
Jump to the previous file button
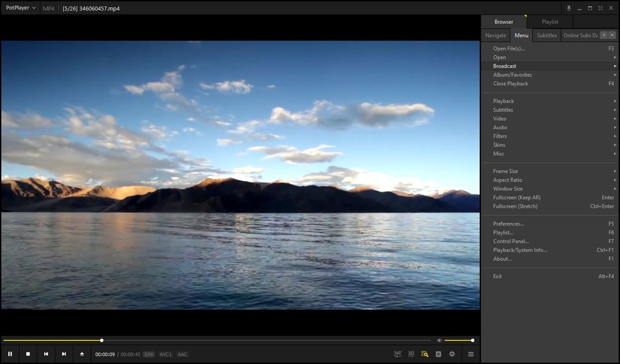(46, 354)
